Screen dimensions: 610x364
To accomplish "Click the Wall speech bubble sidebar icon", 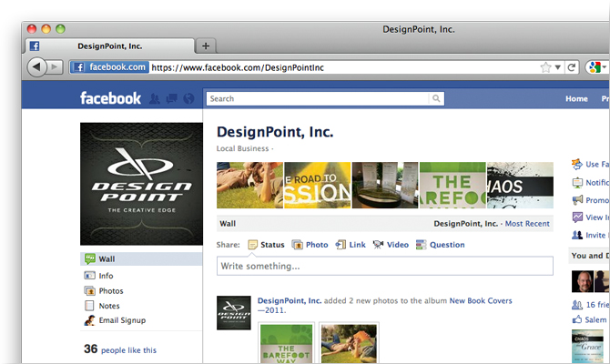I will click(90, 258).
